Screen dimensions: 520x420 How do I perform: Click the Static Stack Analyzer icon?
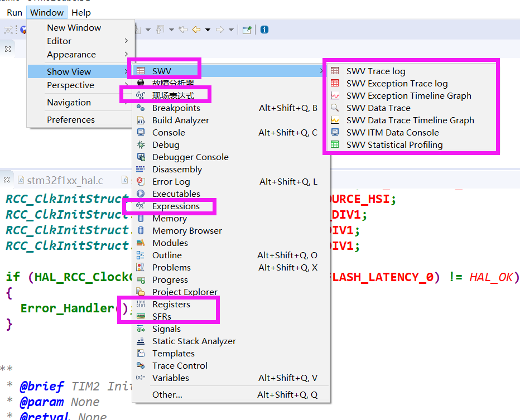[x=141, y=341]
